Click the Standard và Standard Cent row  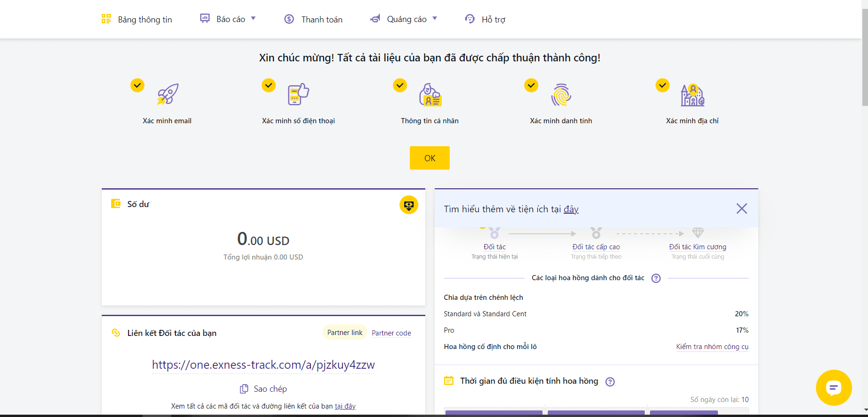click(x=596, y=314)
